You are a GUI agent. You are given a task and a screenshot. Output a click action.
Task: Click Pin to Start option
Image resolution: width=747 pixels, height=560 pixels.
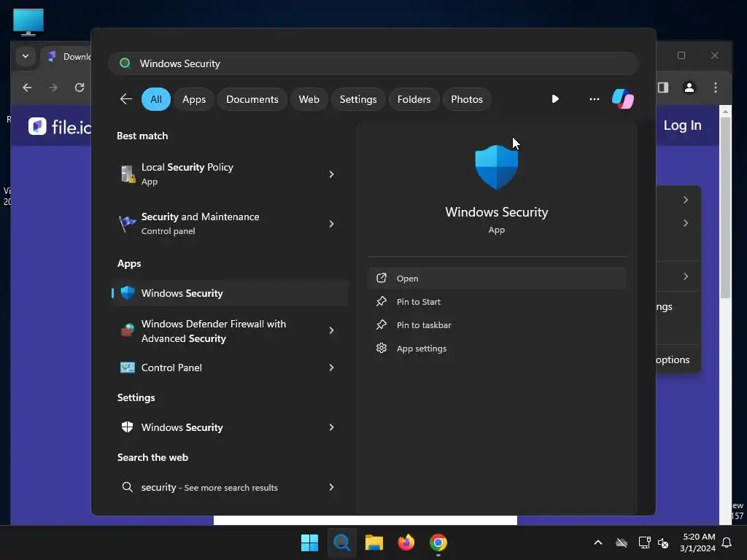coord(496,301)
